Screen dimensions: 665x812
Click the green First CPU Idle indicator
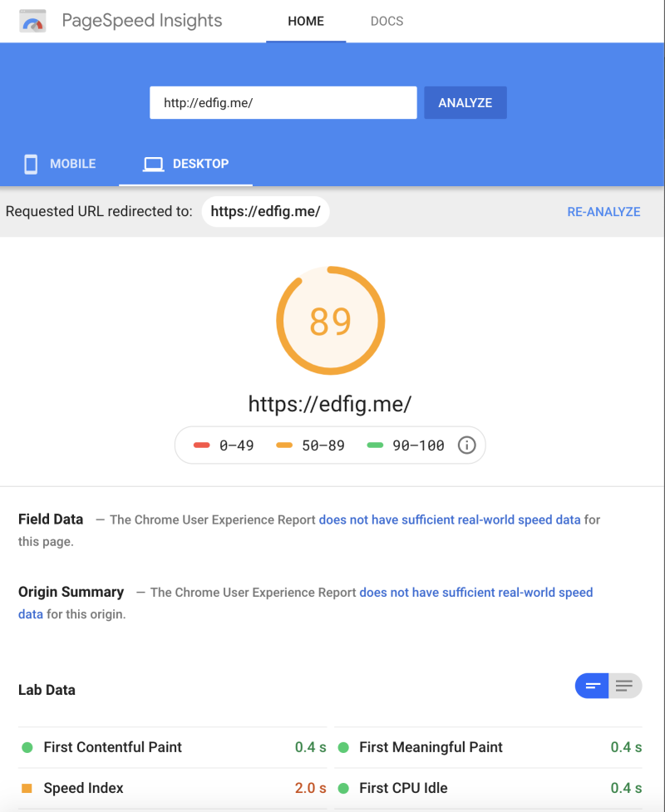point(343,788)
